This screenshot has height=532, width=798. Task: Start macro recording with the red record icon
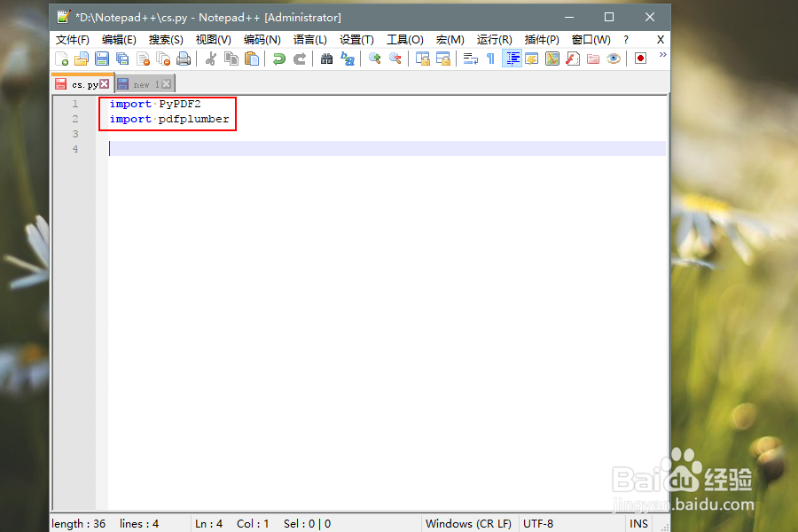(x=639, y=58)
